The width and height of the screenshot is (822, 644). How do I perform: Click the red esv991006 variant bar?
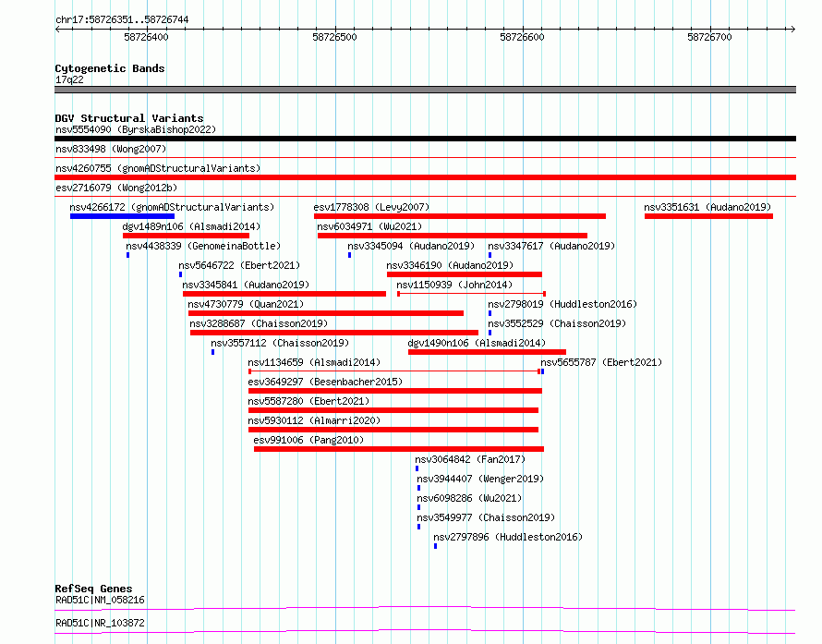pos(399,449)
